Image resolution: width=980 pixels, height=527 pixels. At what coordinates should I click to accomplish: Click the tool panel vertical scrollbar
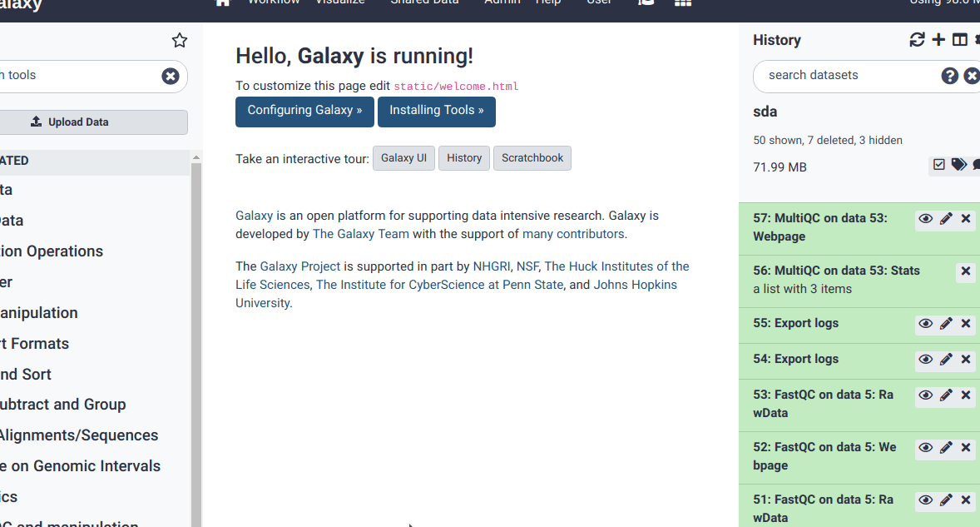coord(196,344)
